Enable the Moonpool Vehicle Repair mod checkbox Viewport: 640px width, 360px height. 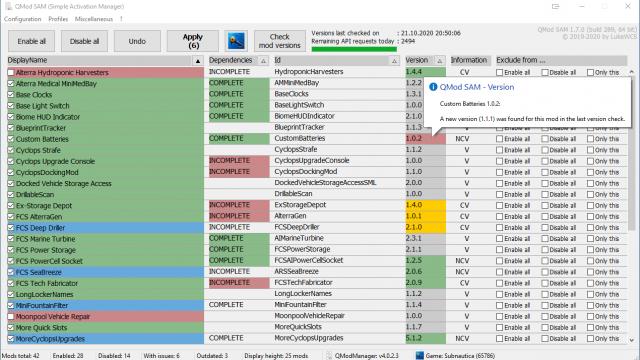pyautogui.click(x=11, y=317)
